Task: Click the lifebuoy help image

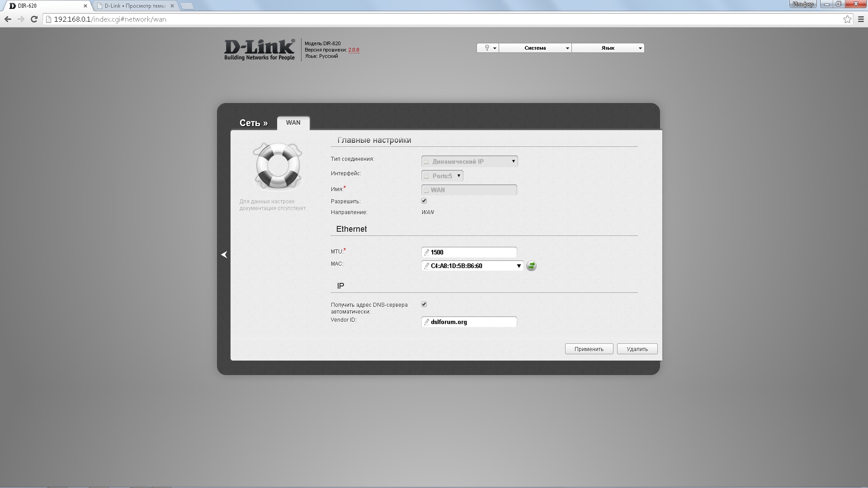Action: coord(278,167)
